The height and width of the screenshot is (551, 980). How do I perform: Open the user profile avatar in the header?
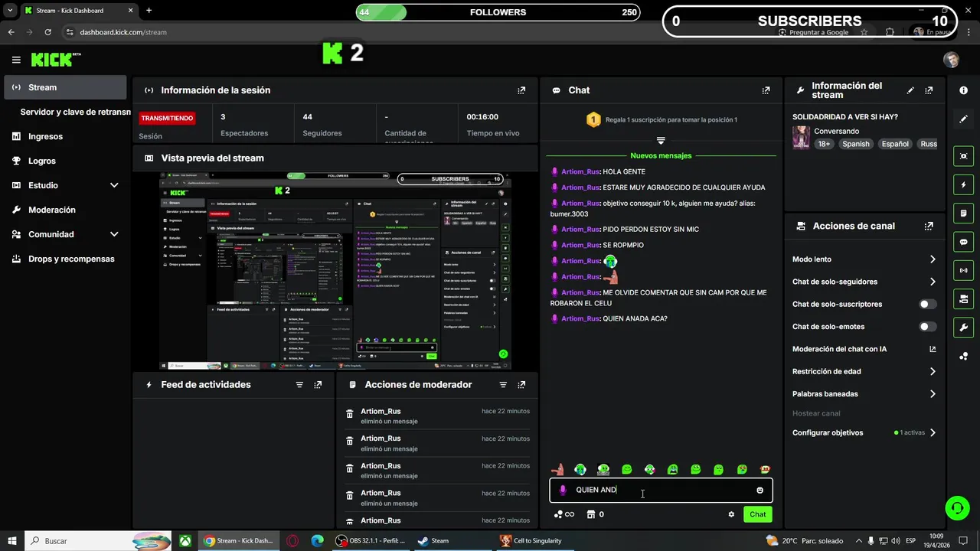(952, 60)
